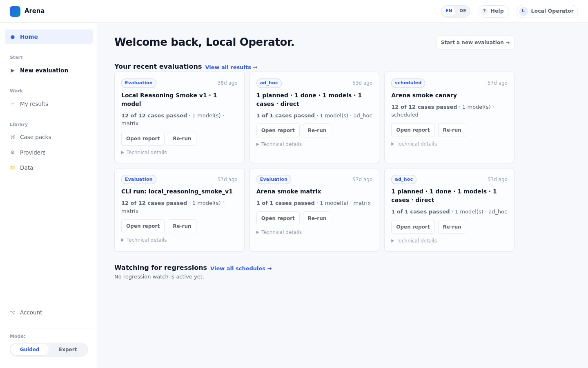Click the question mark Help icon
The width and height of the screenshot is (588, 368).
pyautogui.click(x=484, y=11)
